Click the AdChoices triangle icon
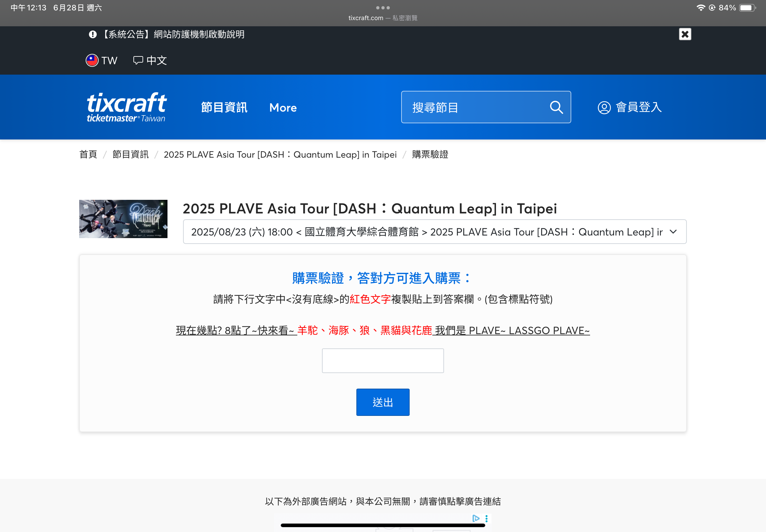Screen dimensions: 766x532 click(476, 518)
